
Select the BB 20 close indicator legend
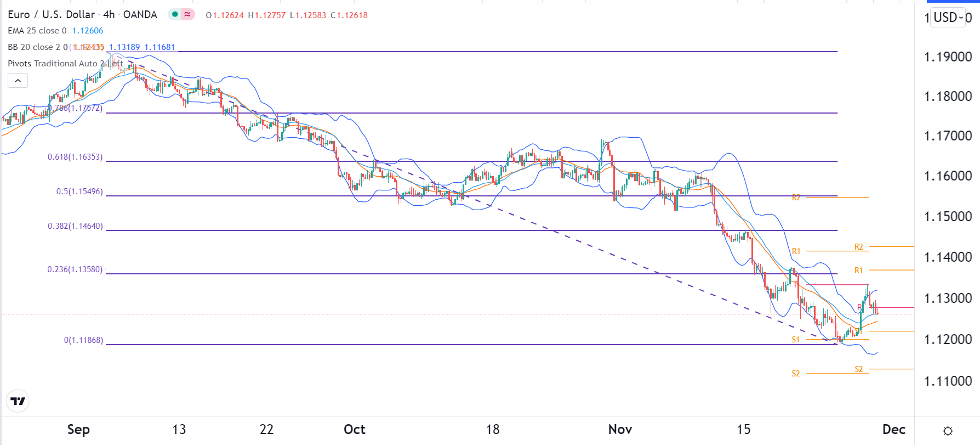click(38, 47)
